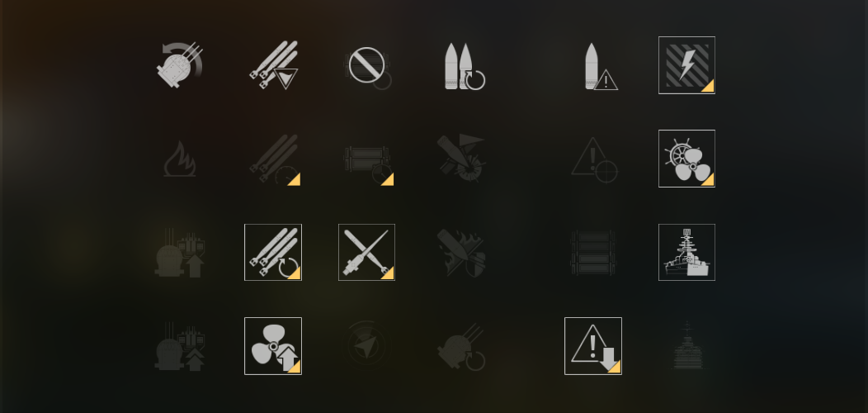Select the ship wheel and propeller skill
868x413 pixels.
(x=686, y=159)
